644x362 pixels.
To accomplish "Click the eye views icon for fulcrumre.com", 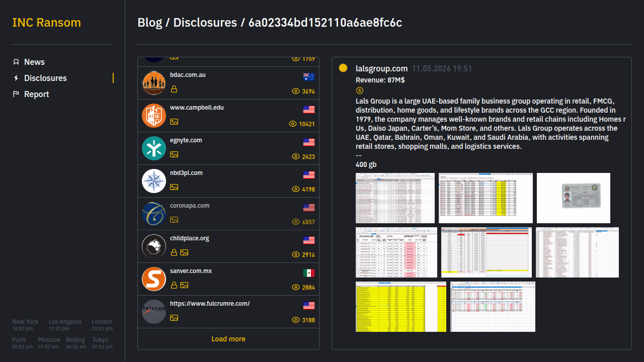I will coord(296,320).
